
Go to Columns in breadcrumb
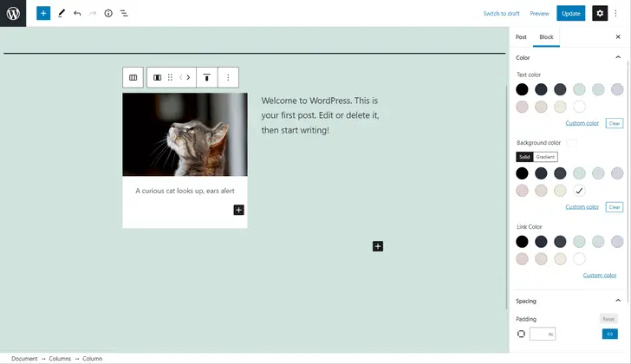tap(60, 359)
